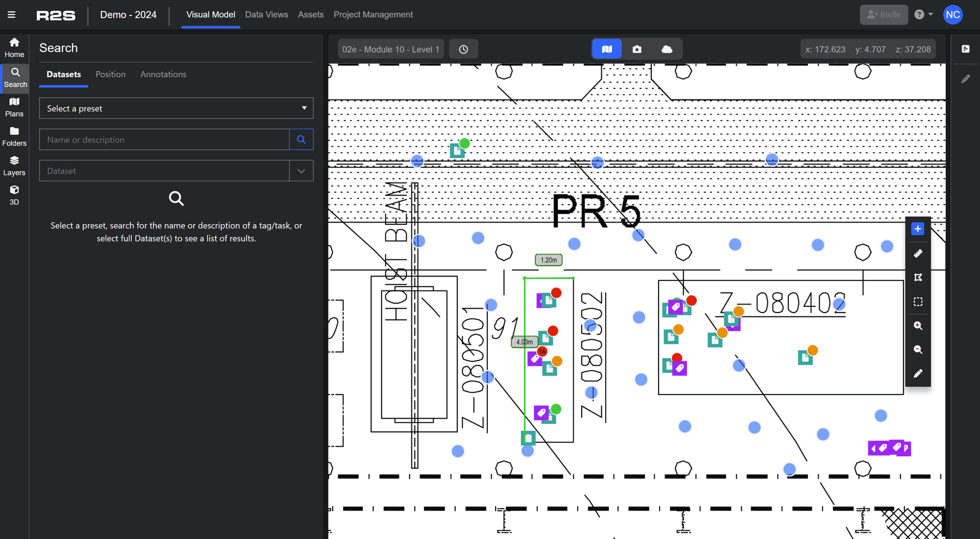
Task: Click the search magnifier button
Action: pyautogui.click(x=301, y=139)
